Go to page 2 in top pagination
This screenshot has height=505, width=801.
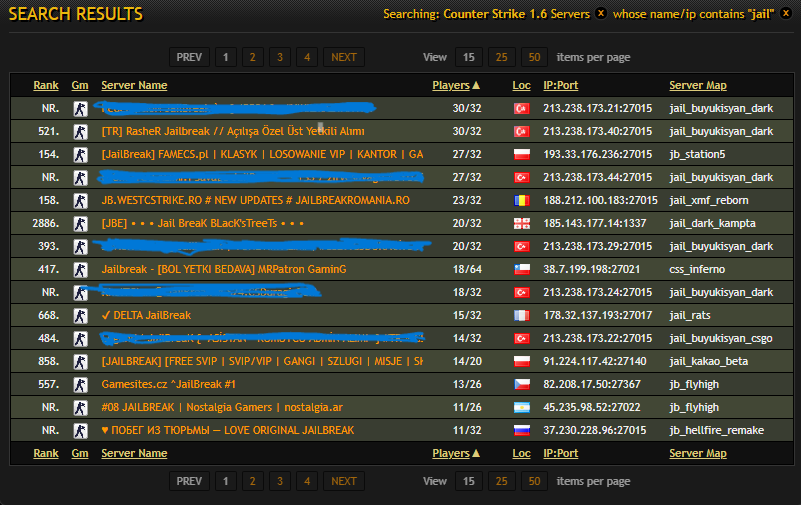coord(252,57)
